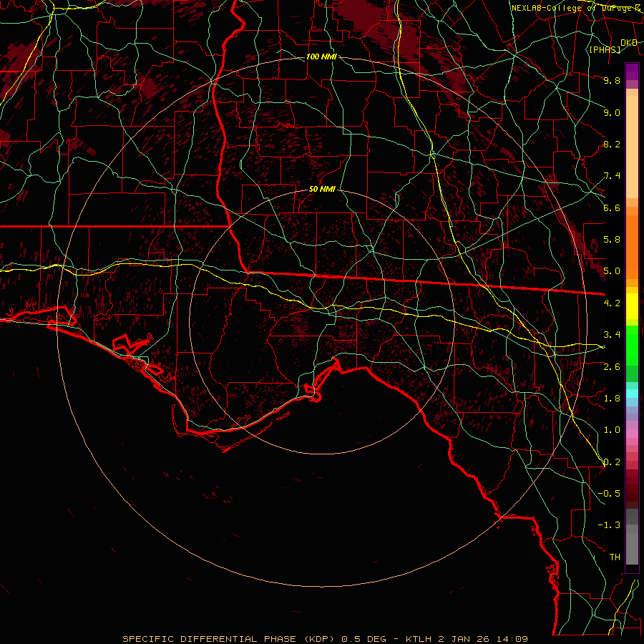Viewport: 644px width, 644px height.
Task: Click the 50 NMI range ring label
Action: [322, 190]
